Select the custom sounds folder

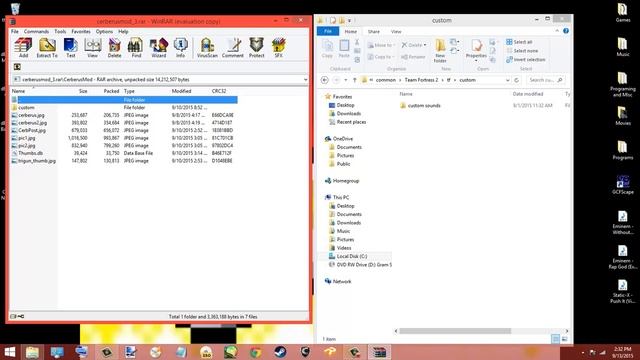pos(420,106)
